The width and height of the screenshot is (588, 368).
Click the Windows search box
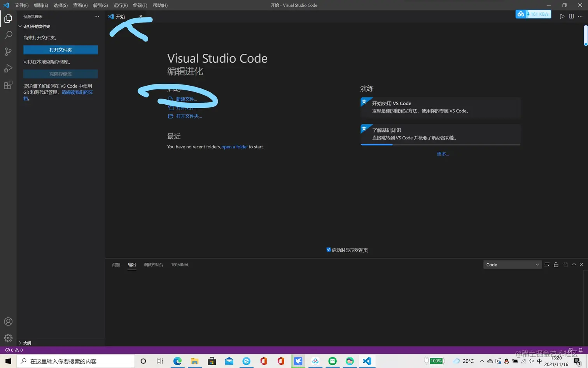click(x=76, y=361)
